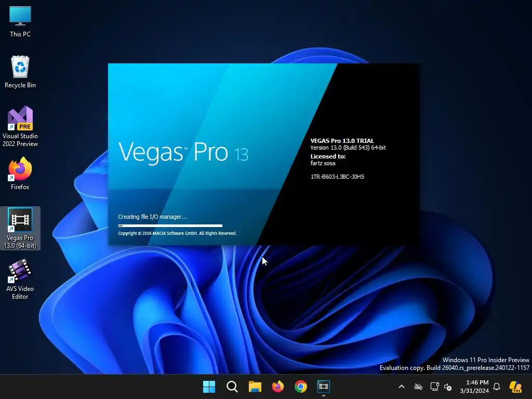Click the 'VEGAS Pro 13.0 TRIAL' text
This screenshot has width=532, height=399.
click(342, 140)
